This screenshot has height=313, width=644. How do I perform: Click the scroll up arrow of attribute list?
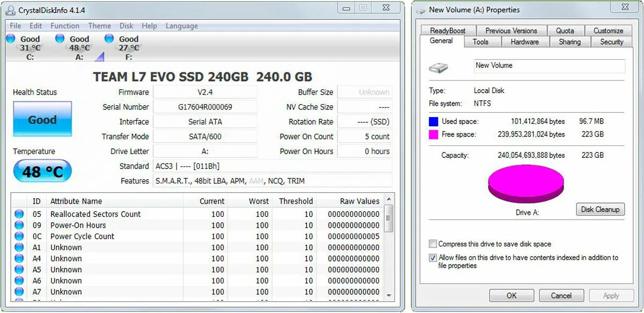(389, 199)
